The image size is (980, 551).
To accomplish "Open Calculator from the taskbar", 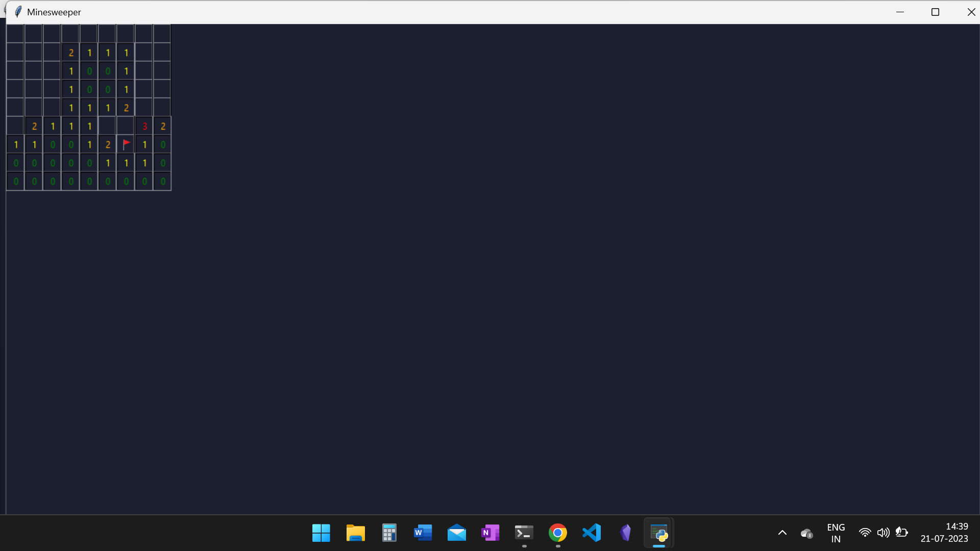I will tap(389, 533).
